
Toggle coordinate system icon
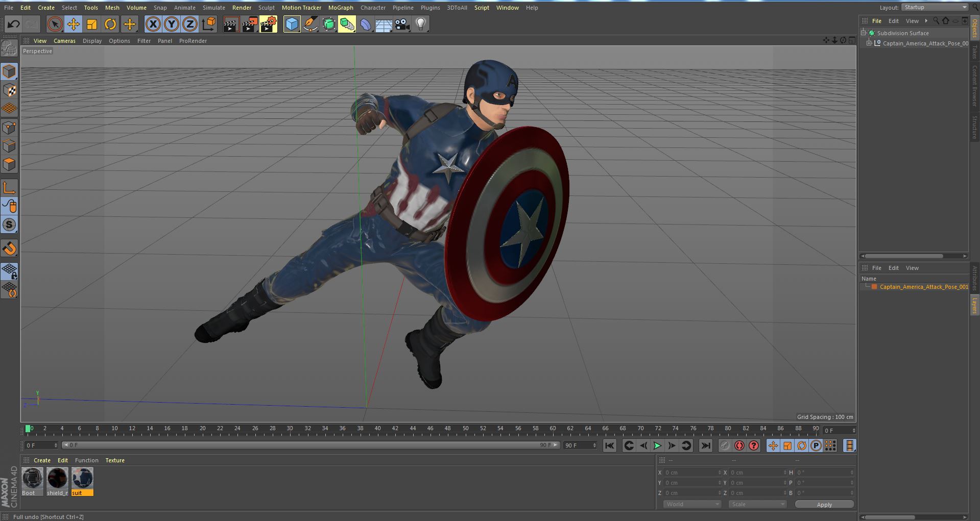[208, 24]
